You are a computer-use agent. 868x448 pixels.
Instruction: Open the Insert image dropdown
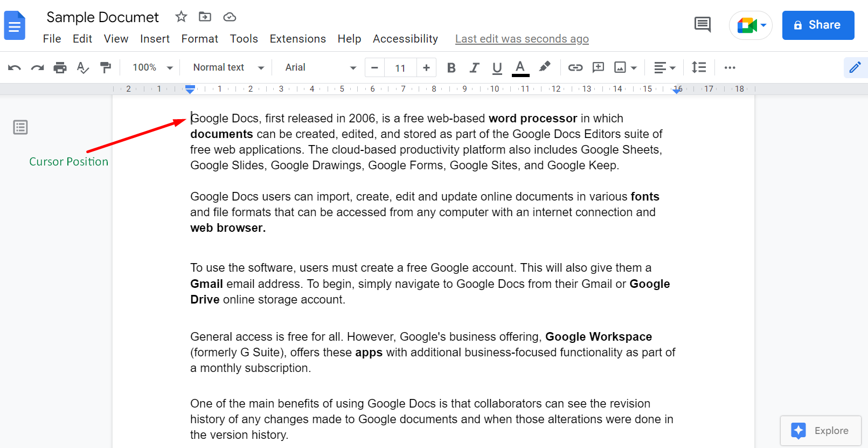click(x=626, y=67)
